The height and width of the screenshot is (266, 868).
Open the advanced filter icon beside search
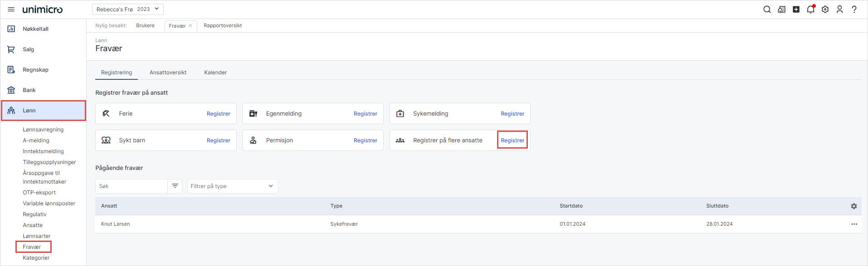click(175, 186)
